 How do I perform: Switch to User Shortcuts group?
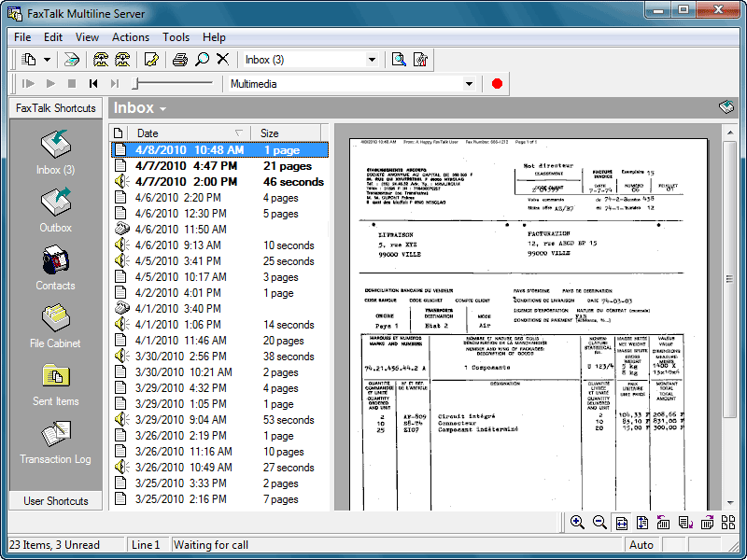(x=56, y=501)
